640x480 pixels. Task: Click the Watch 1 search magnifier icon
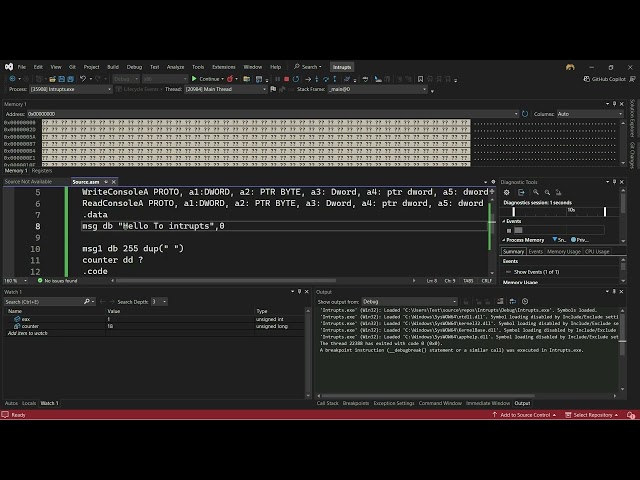87,302
